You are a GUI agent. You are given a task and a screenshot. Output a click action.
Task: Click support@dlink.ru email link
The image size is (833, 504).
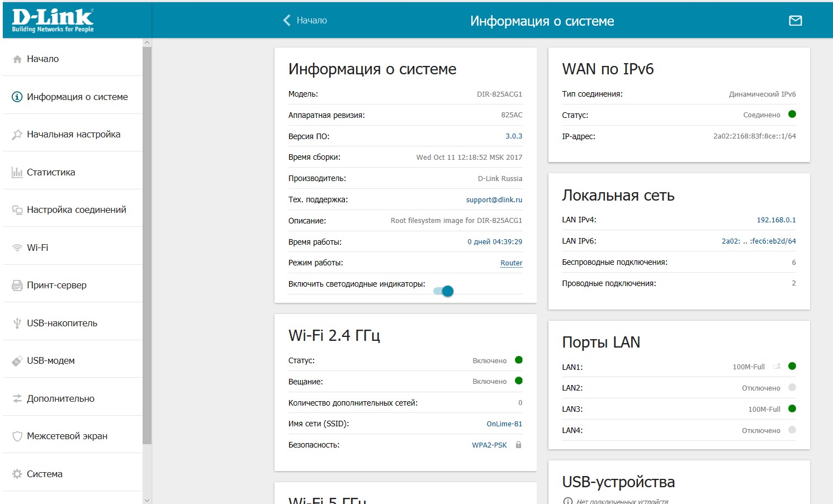point(494,200)
